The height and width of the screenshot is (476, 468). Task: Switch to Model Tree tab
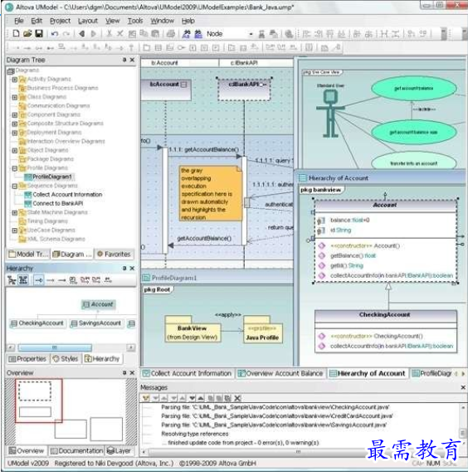click(x=28, y=254)
